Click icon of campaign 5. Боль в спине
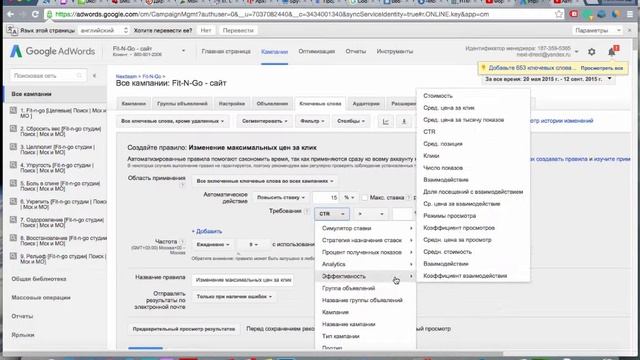The width and height of the screenshot is (640, 360). (13, 183)
